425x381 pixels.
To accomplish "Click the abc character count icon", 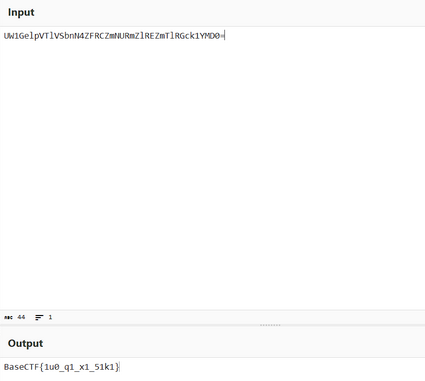I will click(8, 317).
